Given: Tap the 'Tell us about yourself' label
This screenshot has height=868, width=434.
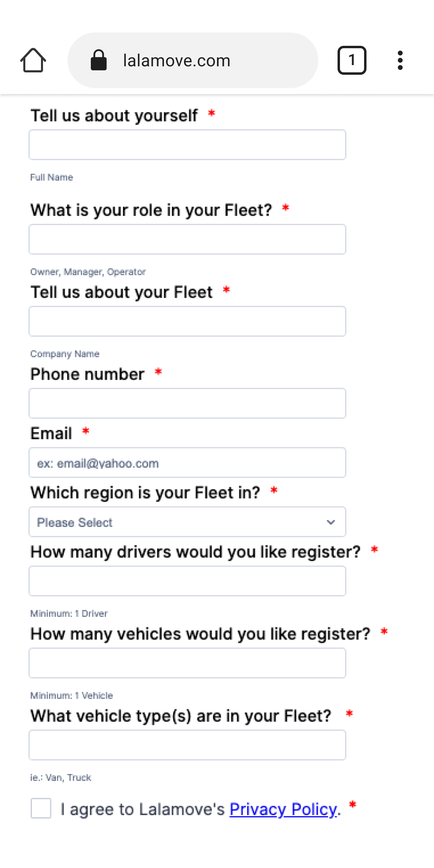Looking at the screenshot, I should 114,116.
